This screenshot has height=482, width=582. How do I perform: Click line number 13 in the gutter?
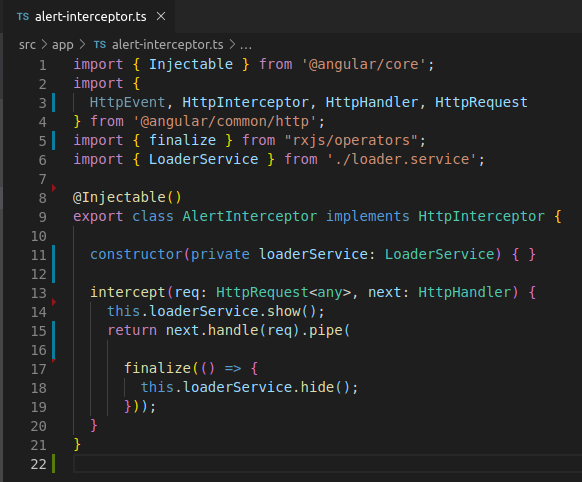39,293
